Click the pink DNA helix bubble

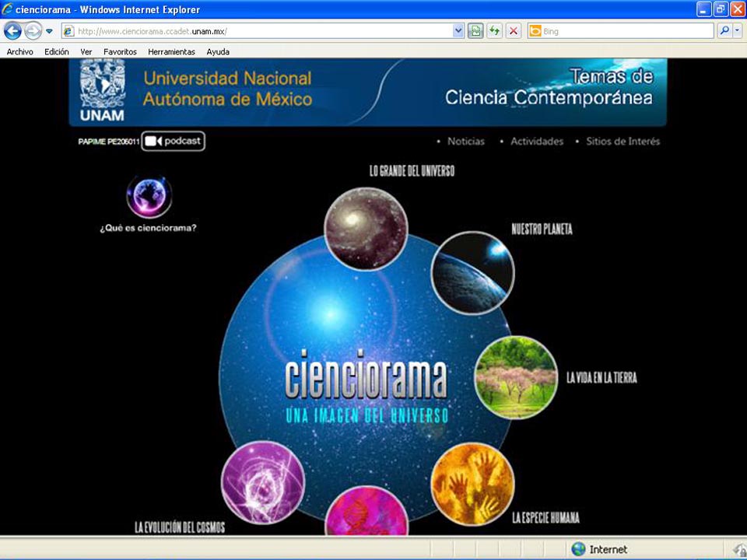(366, 510)
